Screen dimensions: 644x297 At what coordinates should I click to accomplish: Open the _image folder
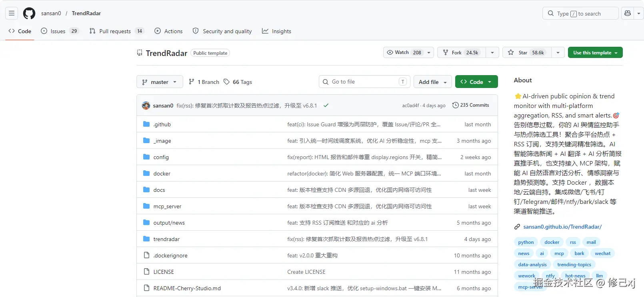[162, 141]
